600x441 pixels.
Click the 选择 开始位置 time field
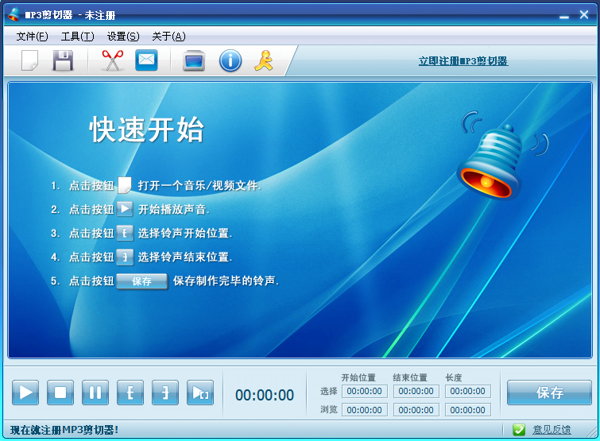click(365, 391)
